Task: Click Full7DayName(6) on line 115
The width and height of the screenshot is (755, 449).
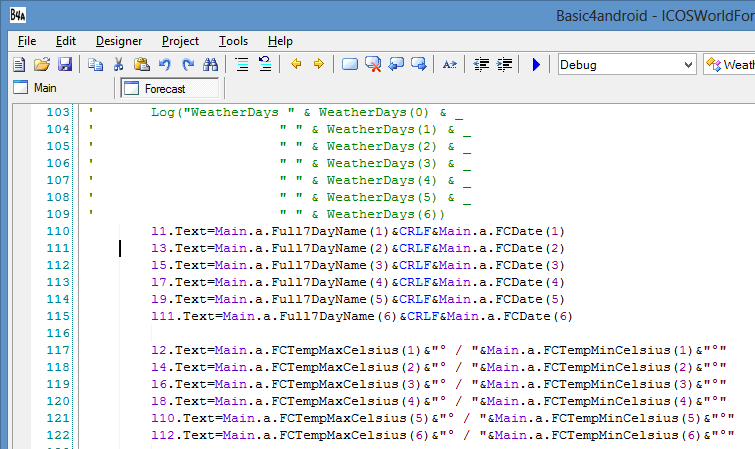Action: 338,316
